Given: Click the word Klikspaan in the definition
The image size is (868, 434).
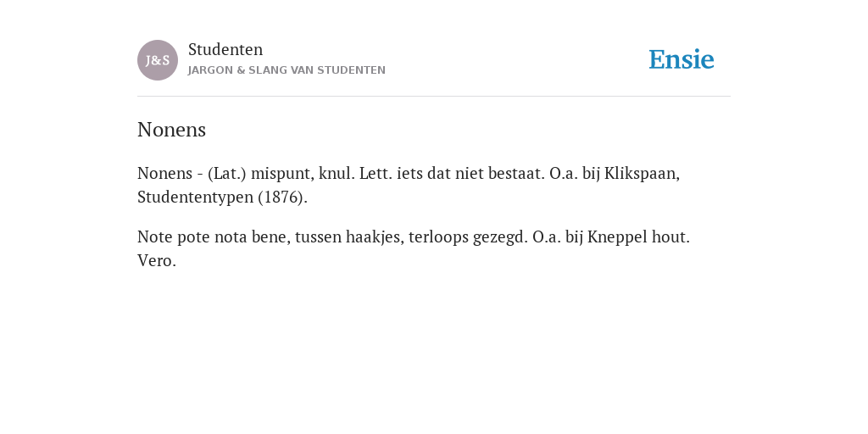Looking at the screenshot, I should tap(642, 174).
